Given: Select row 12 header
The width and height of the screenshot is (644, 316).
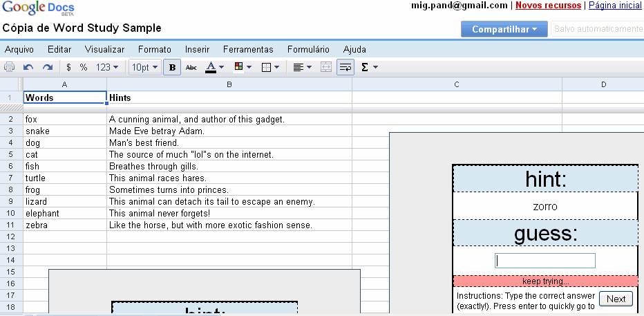Looking at the screenshot, I should coord(11,236).
